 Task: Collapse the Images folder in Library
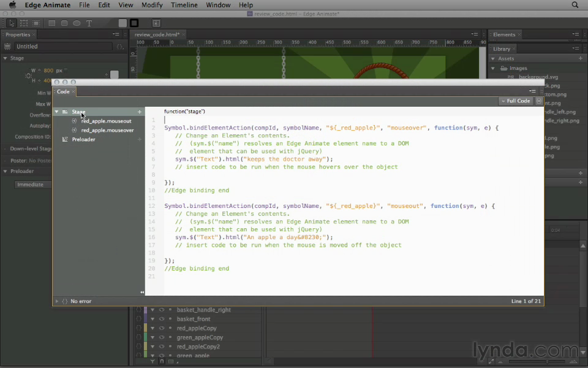tap(493, 68)
